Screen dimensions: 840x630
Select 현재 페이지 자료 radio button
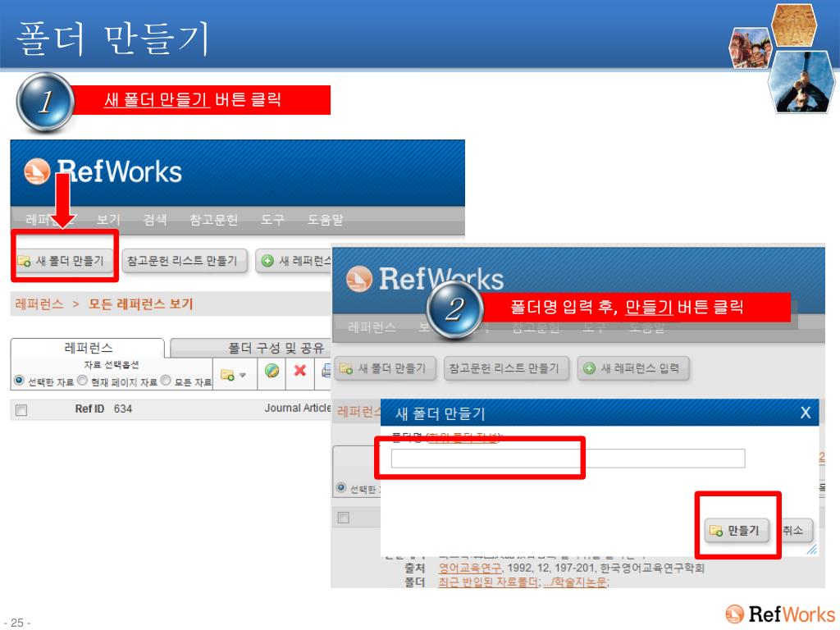pos(83,381)
